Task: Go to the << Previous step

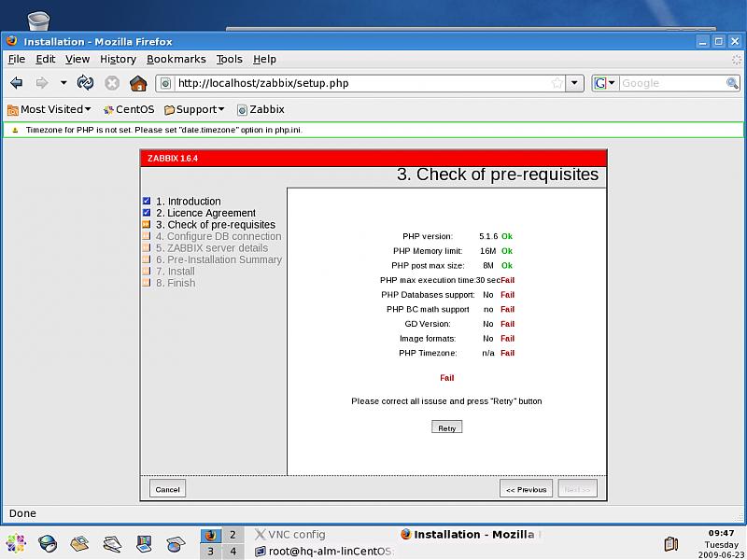Action: pyautogui.click(x=526, y=489)
